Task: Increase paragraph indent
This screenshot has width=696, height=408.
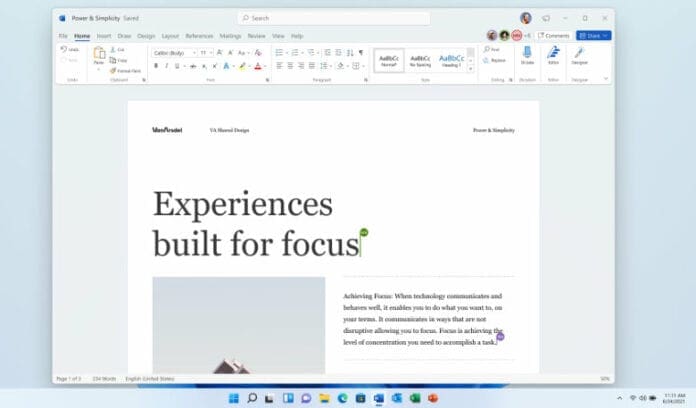Action: click(x=339, y=53)
